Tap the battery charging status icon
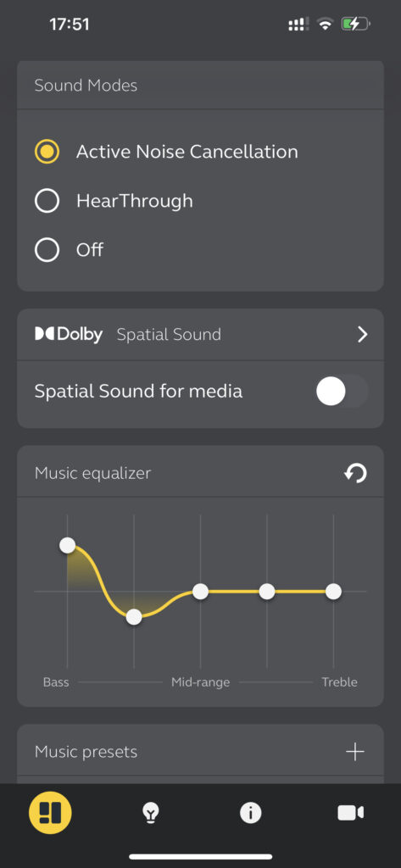Viewport: 401px width, 868px height. coord(355,25)
